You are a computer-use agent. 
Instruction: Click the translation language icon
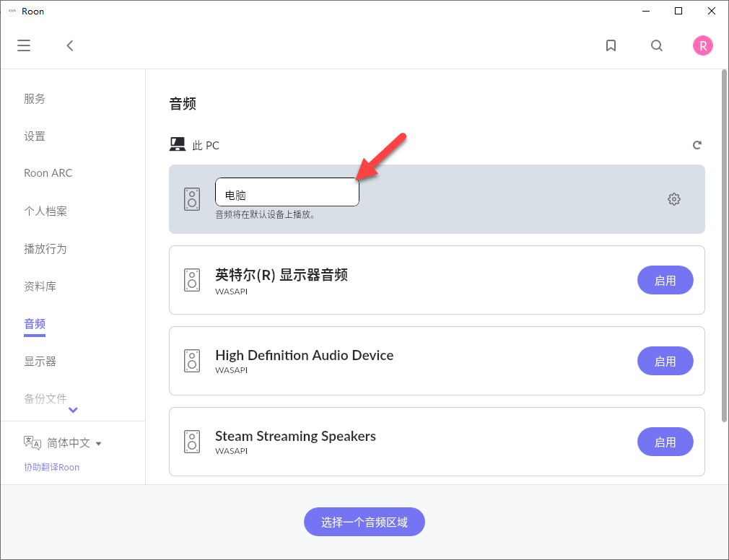click(32, 443)
